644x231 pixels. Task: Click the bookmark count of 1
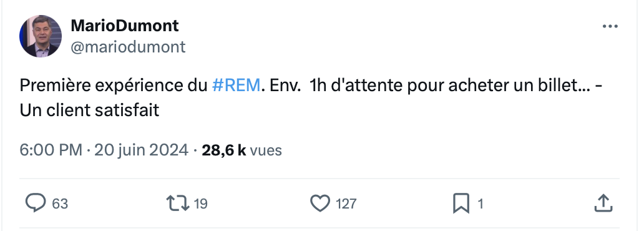coord(481,204)
